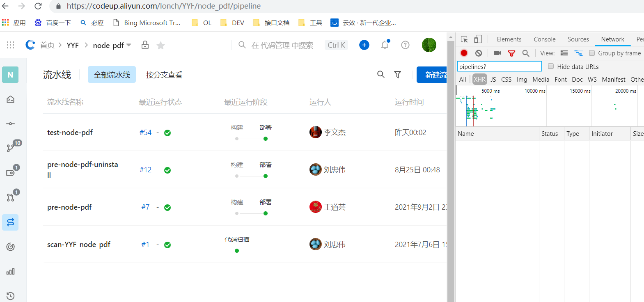Filter requests by Img

tap(522, 80)
